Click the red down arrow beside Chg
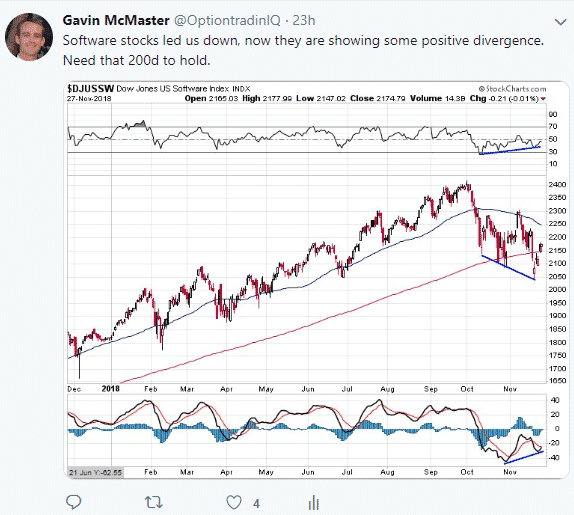This screenshot has height=515, width=574. tap(543, 99)
